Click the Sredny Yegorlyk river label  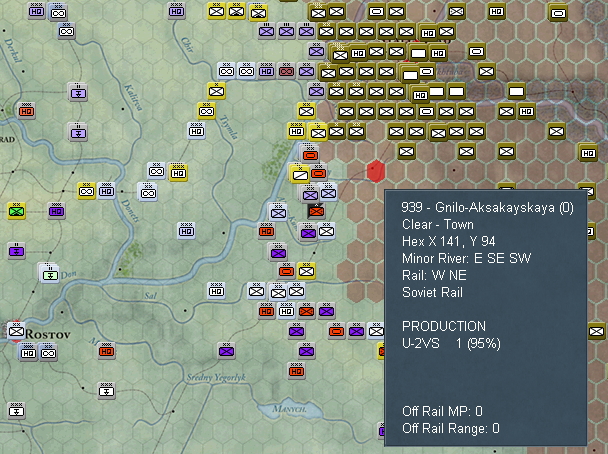point(216,377)
